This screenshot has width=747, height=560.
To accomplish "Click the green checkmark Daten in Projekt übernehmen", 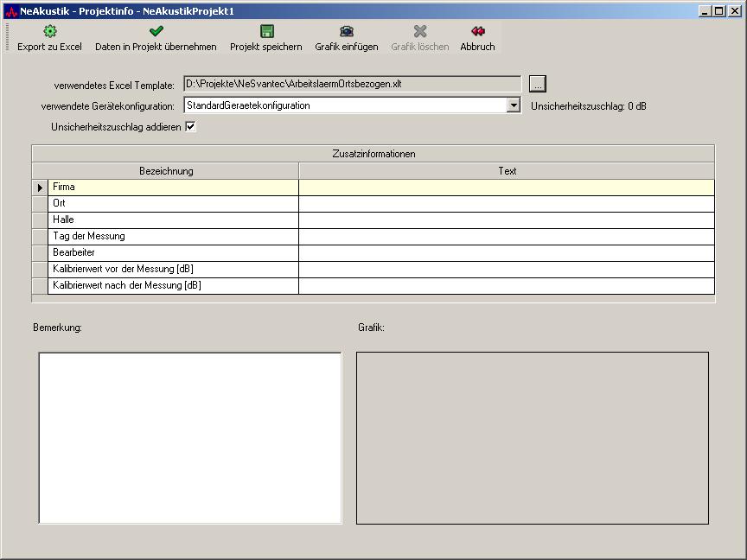I will tap(156, 31).
